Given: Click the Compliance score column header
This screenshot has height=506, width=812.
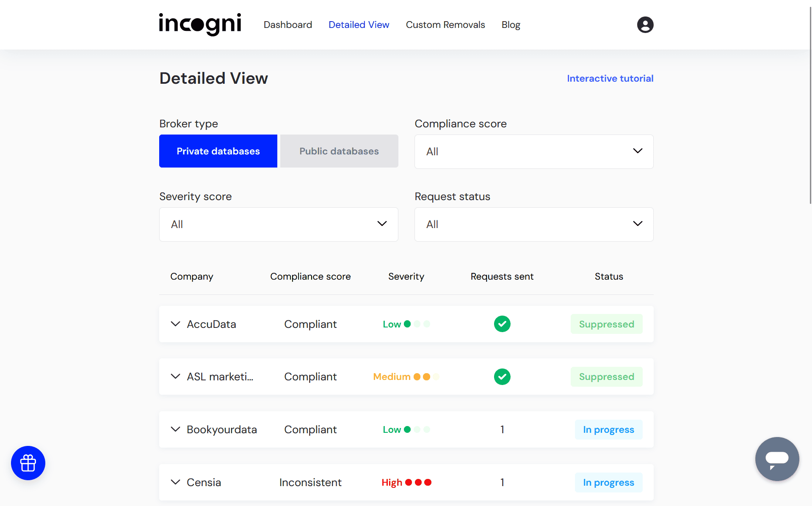Looking at the screenshot, I should 310,276.
